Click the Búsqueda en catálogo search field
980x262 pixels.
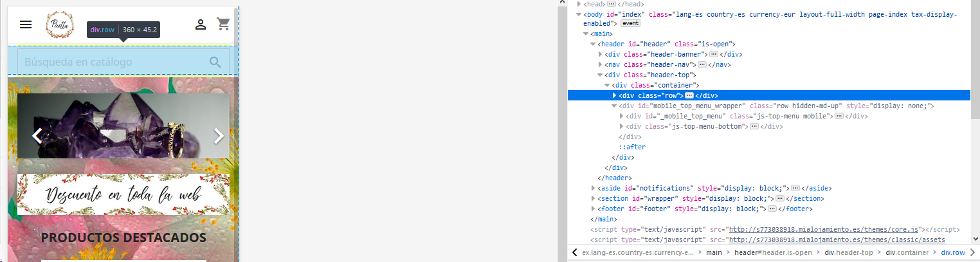click(x=123, y=62)
